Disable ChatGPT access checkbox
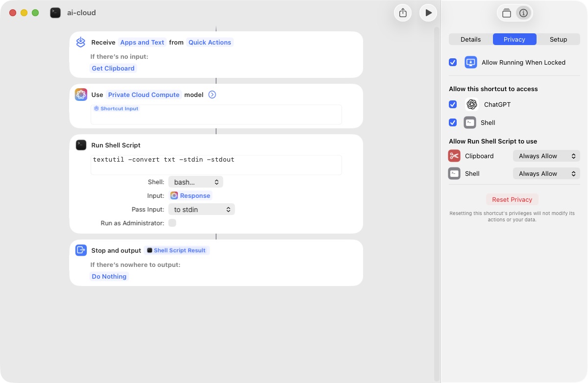This screenshot has height=383, width=588. (453, 104)
